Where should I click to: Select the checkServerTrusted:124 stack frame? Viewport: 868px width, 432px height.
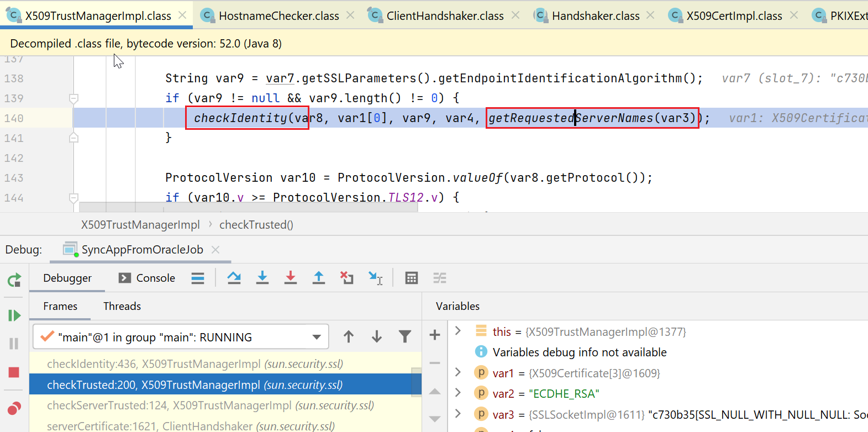210,405
